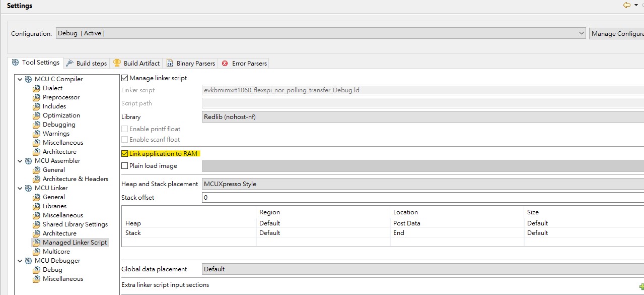Click the wrench icon next to Multicore
This screenshot has height=295, width=644.
(x=36, y=251)
